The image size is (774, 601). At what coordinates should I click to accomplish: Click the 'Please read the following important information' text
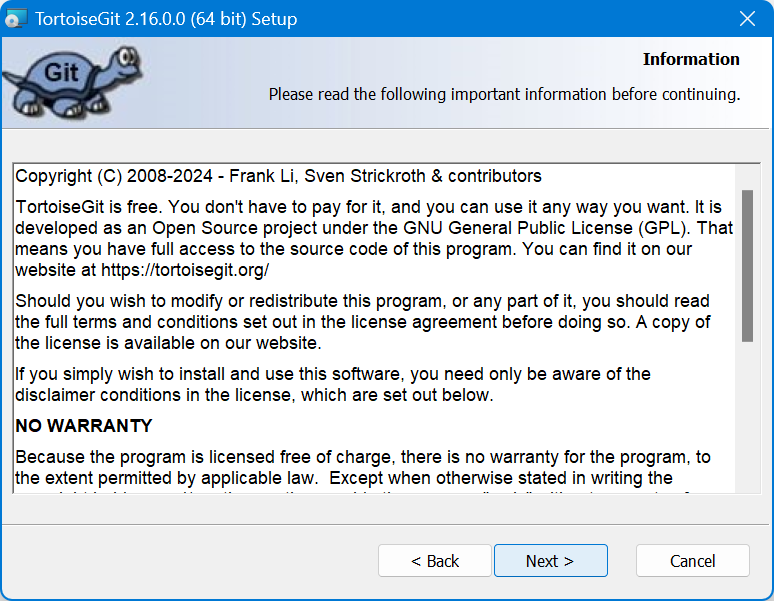(504, 95)
